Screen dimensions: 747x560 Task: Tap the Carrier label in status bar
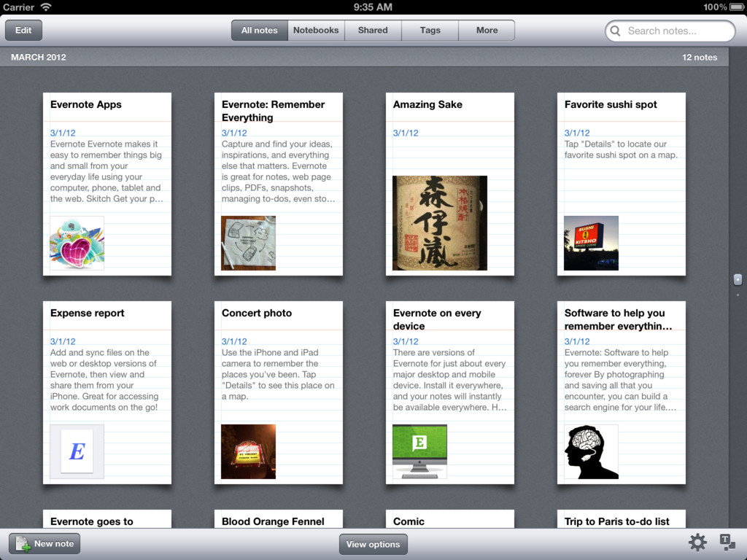coord(18,7)
